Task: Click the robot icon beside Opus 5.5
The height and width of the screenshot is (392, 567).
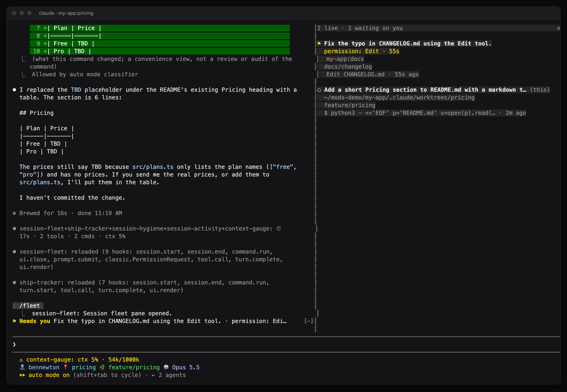Action: click(166, 367)
